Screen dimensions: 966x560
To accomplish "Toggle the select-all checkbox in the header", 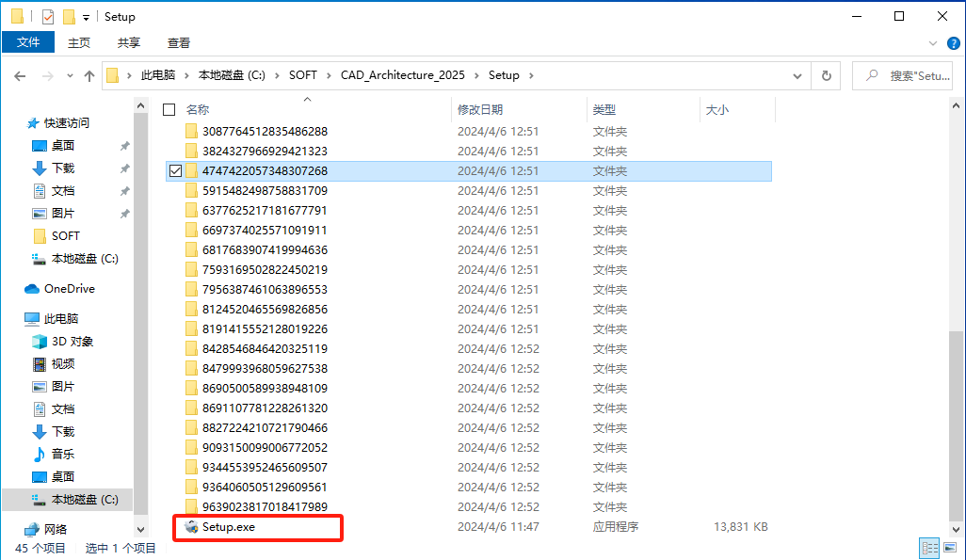I will [169, 110].
